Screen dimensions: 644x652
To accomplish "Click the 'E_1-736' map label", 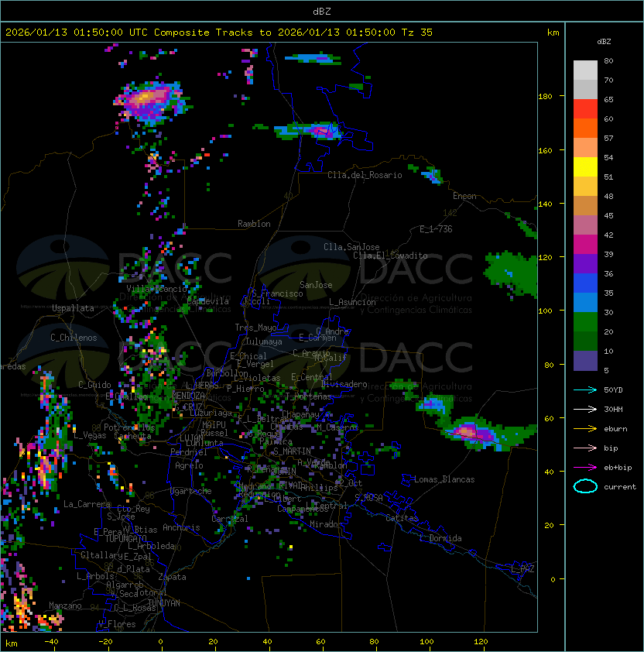I will click(x=436, y=229).
